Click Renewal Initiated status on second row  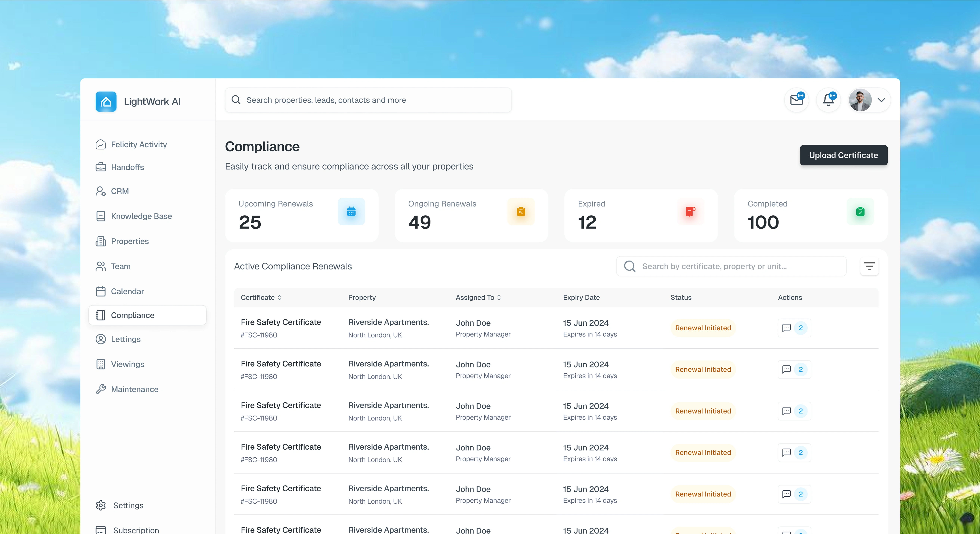703,369
